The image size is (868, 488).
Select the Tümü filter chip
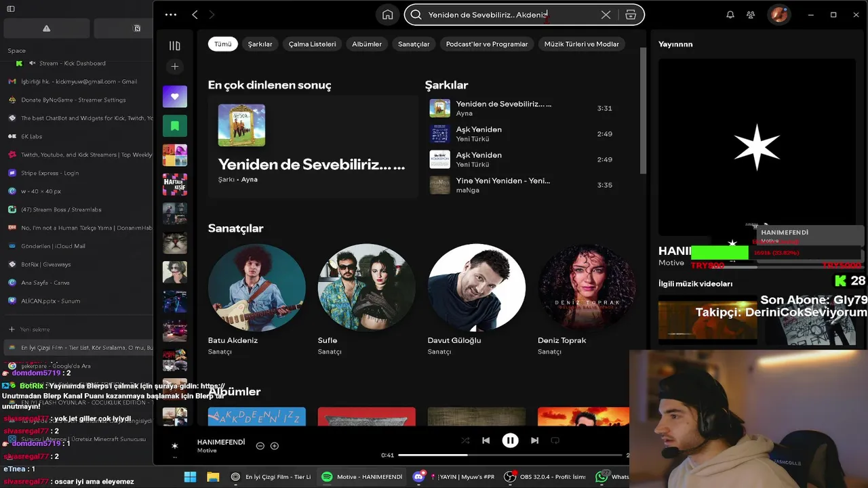click(x=223, y=44)
